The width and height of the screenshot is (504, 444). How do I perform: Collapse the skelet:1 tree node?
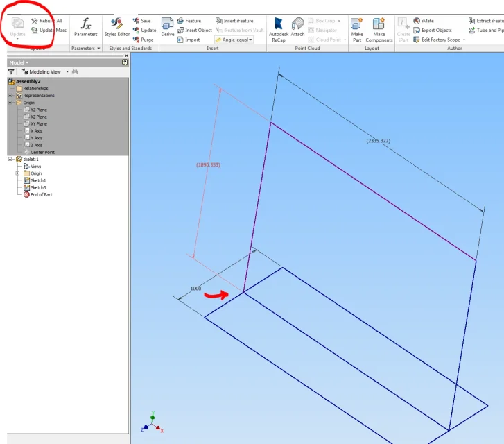tap(10, 159)
